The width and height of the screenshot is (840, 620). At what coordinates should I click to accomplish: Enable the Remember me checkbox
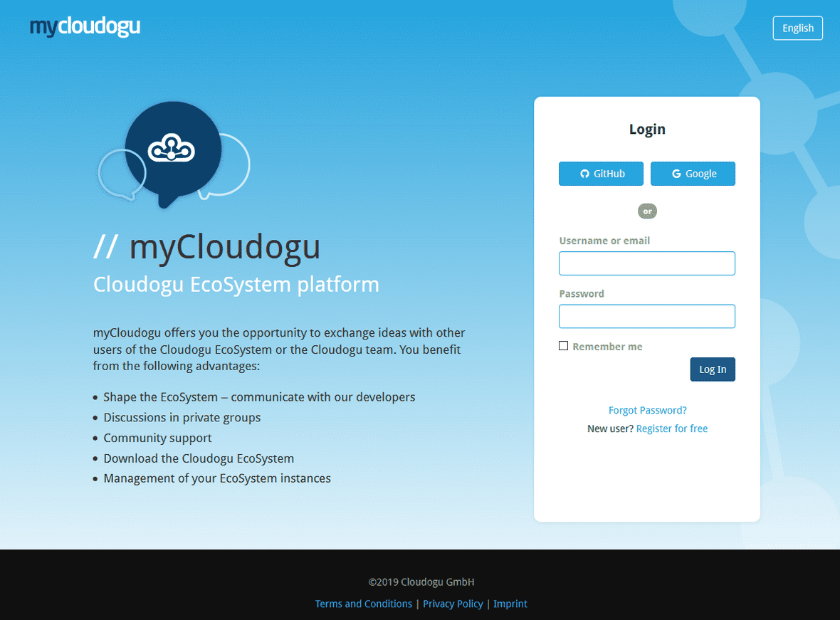click(x=563, y=345)
